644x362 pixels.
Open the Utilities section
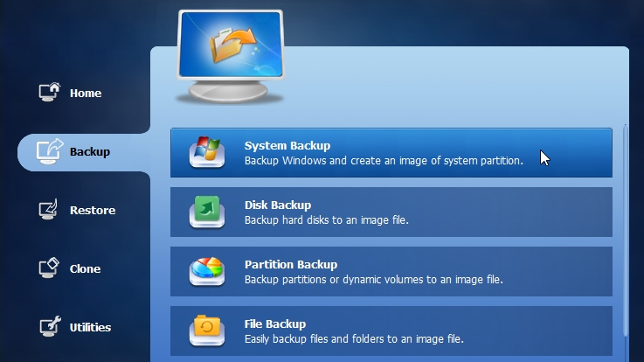[x=90, y=328]
